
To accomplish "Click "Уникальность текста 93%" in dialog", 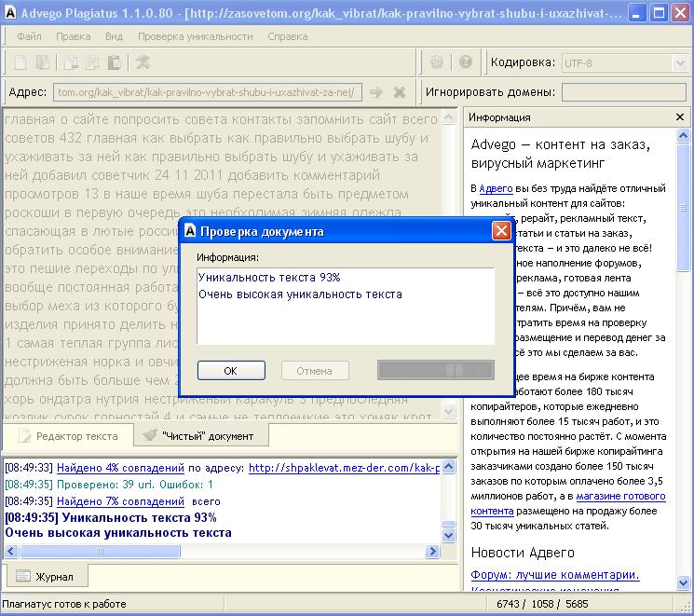I will pyautogui.click(x=269, y=277).
